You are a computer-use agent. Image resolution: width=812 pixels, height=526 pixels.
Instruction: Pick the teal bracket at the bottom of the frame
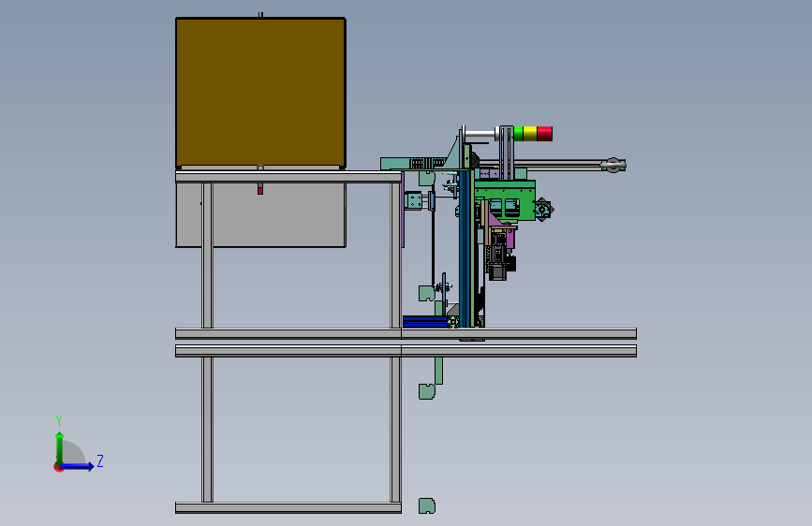[x=427, y=505]
